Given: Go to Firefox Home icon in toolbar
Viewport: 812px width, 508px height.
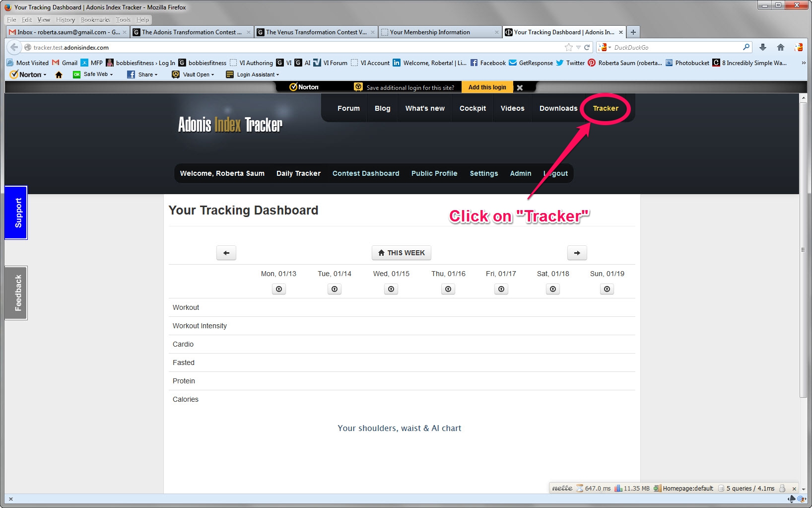Looking at the screenshot, I should tap(781, 47).
